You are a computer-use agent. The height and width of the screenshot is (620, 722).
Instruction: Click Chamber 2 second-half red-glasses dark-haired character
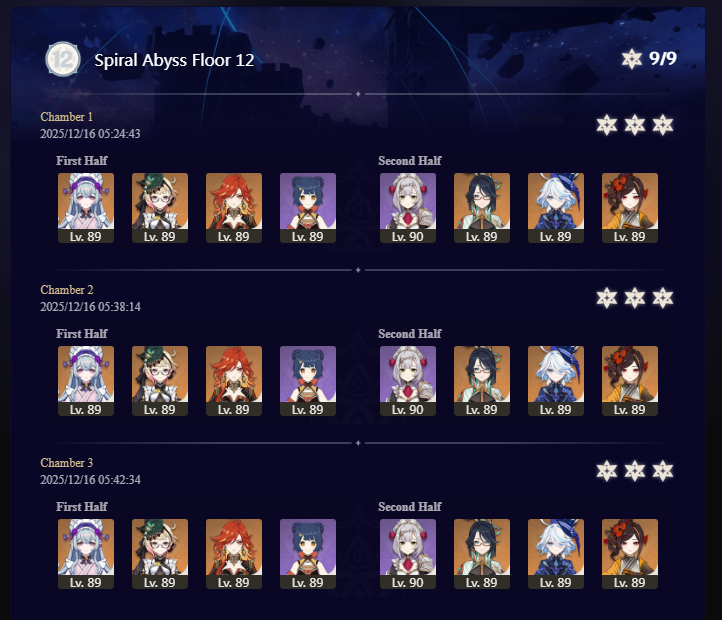pos(482,381)
